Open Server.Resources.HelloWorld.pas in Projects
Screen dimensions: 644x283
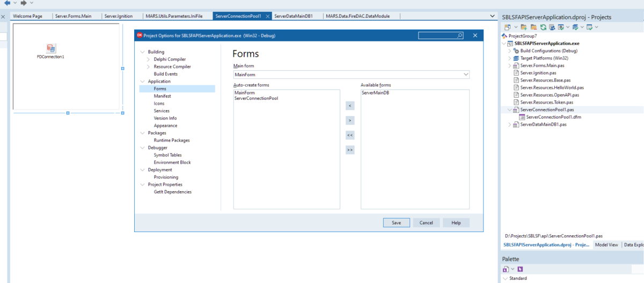[552, 87]
